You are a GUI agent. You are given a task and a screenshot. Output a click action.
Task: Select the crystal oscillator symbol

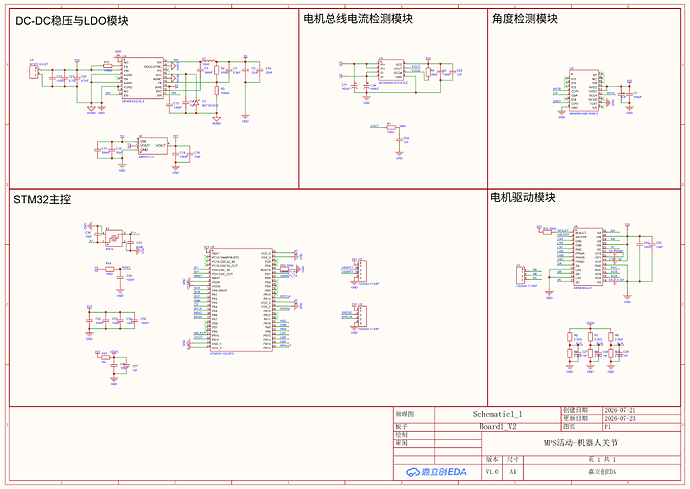(x=114, y=238)
